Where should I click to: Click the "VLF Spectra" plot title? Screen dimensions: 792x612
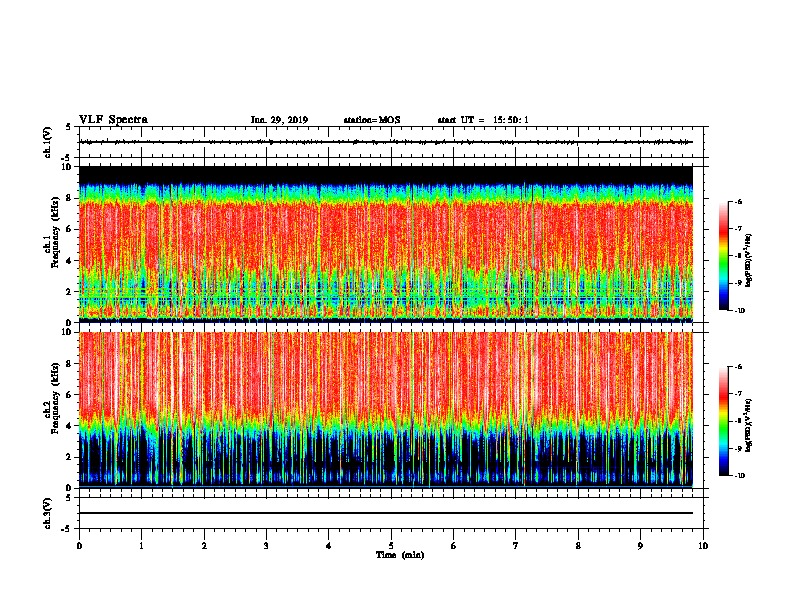[113, 120]
